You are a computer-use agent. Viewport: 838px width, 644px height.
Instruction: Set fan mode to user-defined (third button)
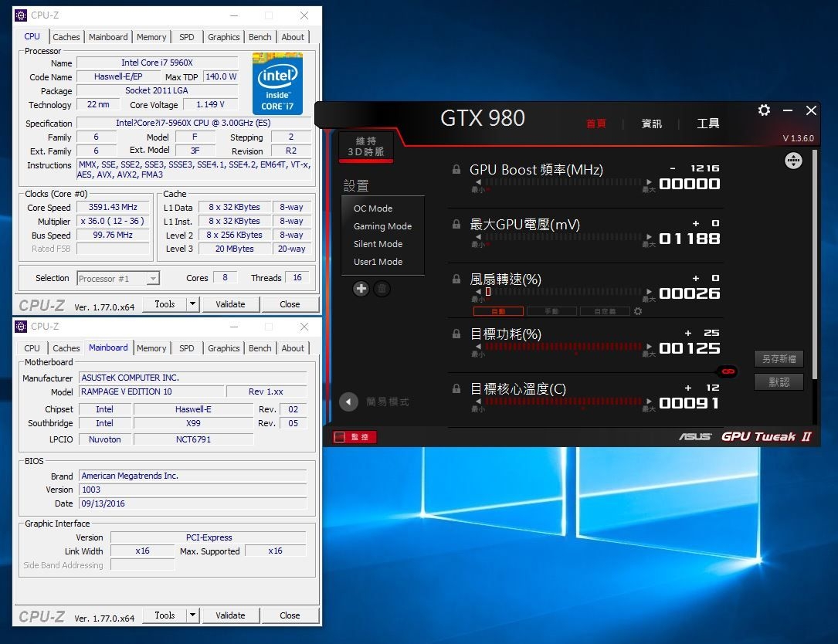coord(605,311)
